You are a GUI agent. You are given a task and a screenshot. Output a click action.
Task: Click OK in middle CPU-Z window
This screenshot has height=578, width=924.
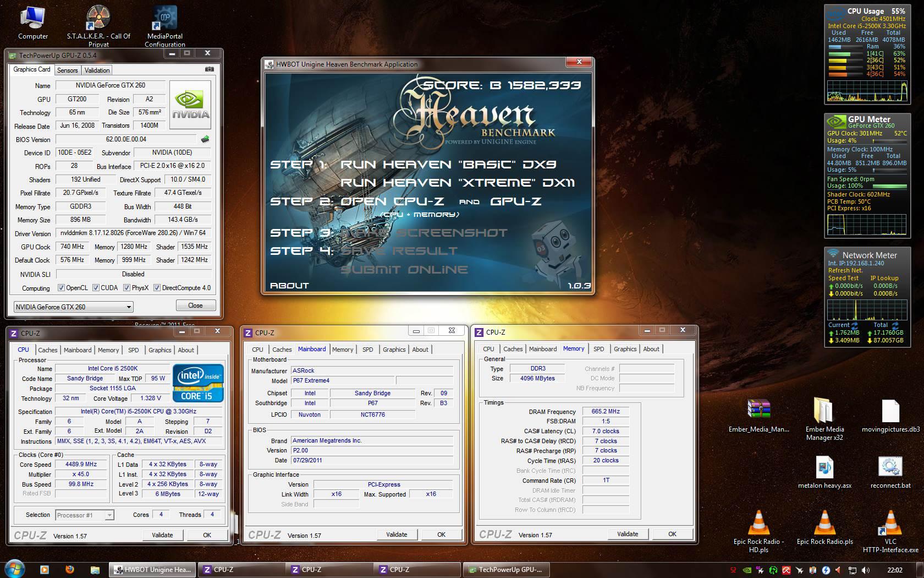click(441, 535)
